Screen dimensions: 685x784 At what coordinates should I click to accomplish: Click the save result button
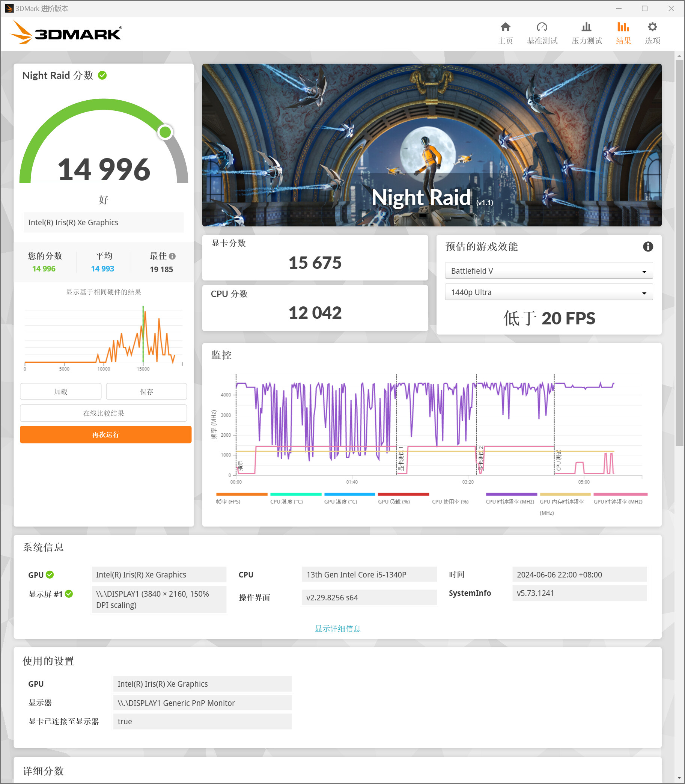[146, 392]
